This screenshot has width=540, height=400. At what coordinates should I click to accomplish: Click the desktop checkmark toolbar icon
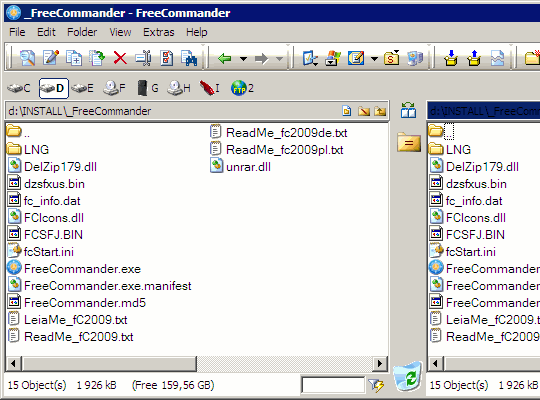click(310, 58)
